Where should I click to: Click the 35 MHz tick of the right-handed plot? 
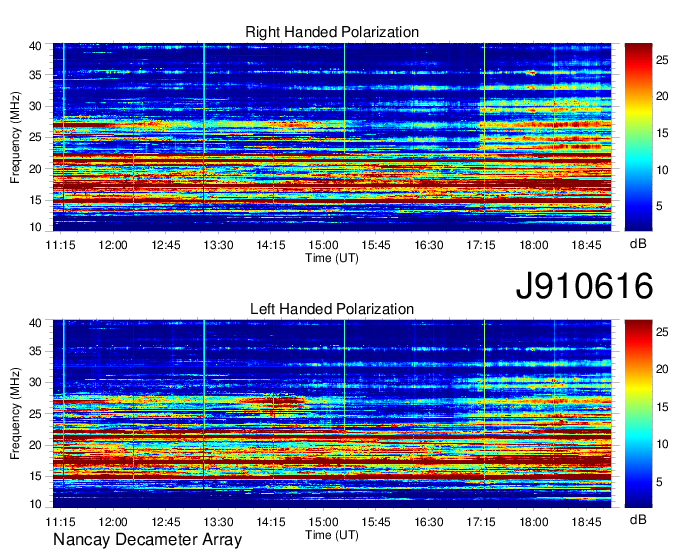point(35,75)
